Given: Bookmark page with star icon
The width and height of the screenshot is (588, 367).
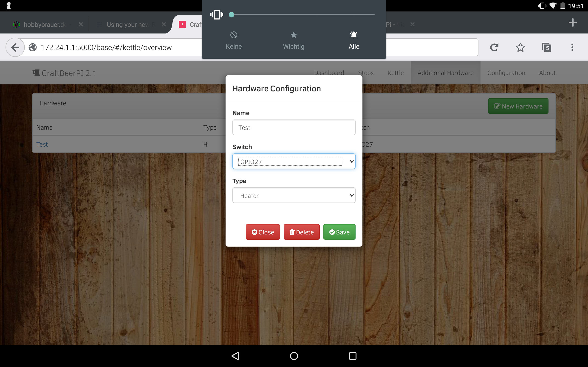Looking at the screenshot, I should coord(520,47).
